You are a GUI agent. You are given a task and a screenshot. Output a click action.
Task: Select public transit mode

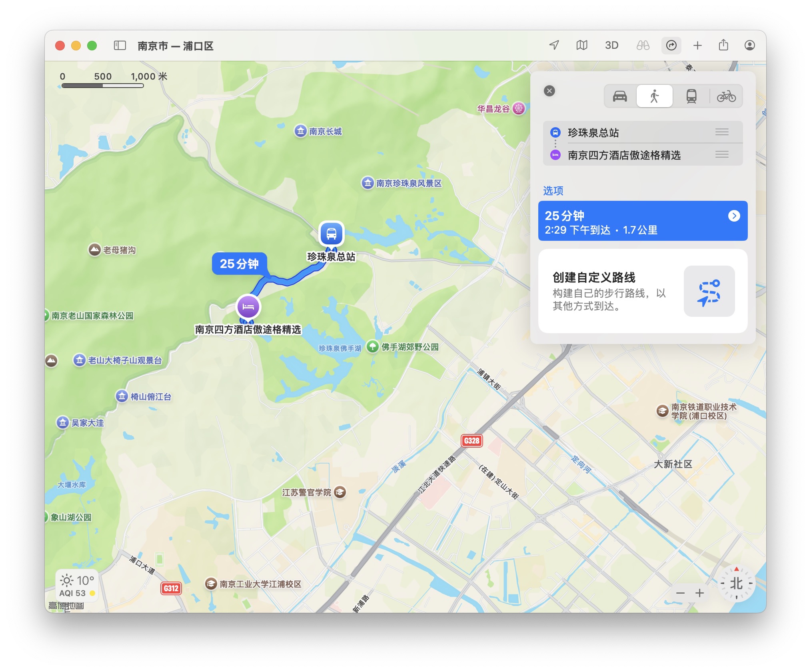click(691, 96)
